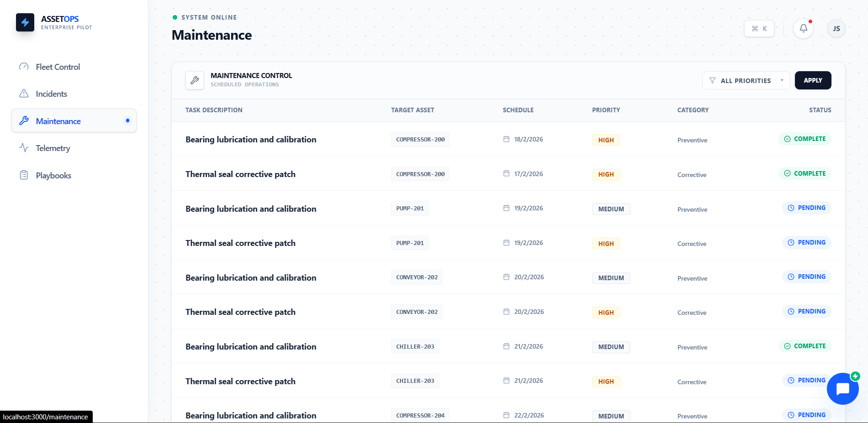Click COMPLETE status for CHILLER-203 Bearing task

click(805, 346)
